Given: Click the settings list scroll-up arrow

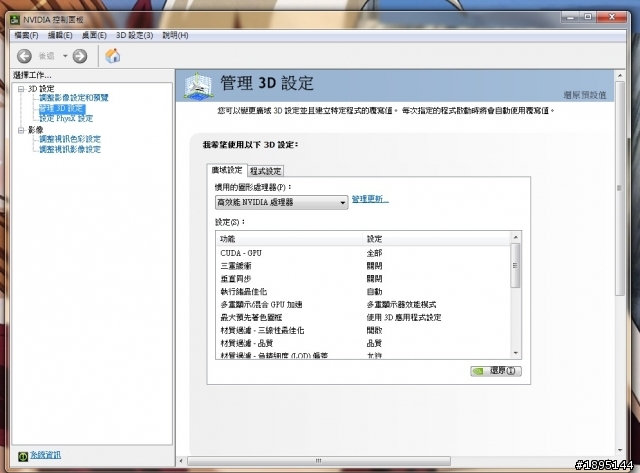Looking at the screenshot, I should pos(516,237).
